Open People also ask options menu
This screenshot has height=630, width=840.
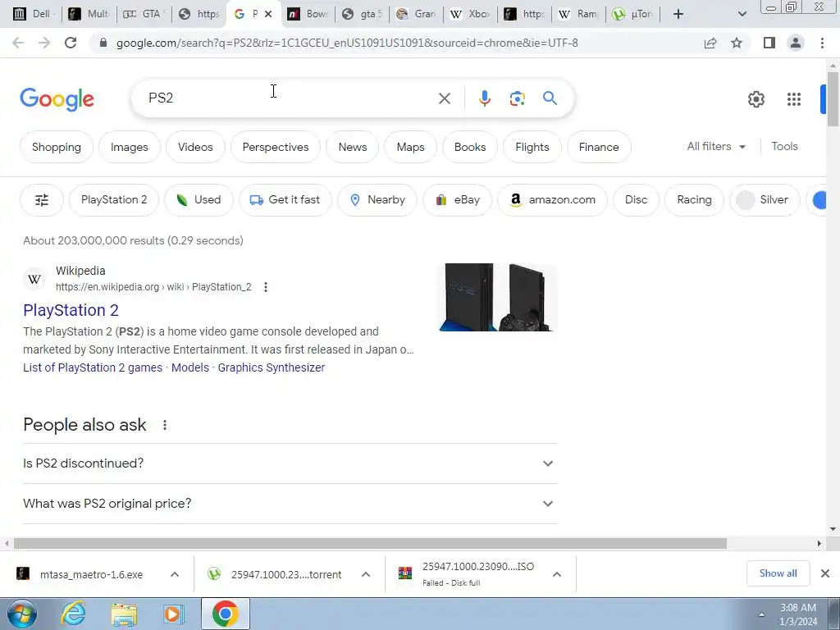(x=164, y=425)
